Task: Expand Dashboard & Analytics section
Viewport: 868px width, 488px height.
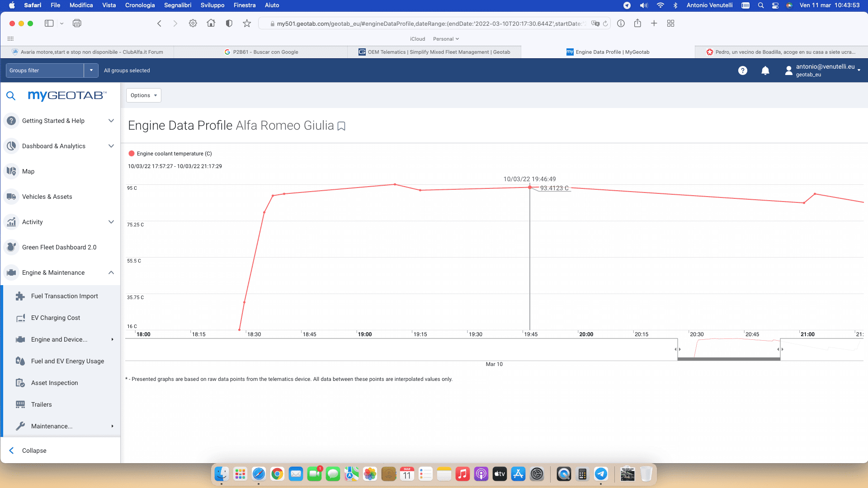Action: point(111,146)
